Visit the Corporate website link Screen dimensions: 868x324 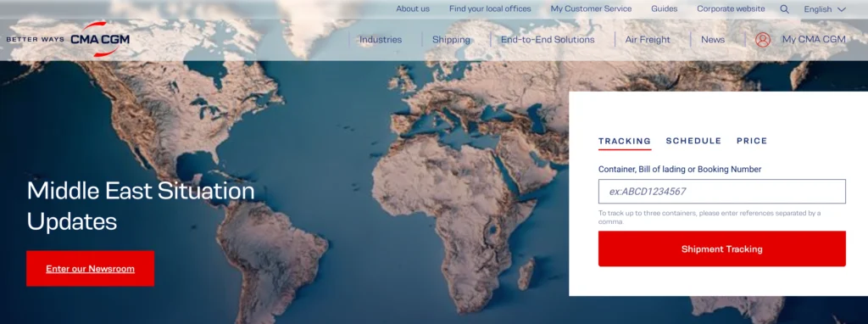coord(731,8)
